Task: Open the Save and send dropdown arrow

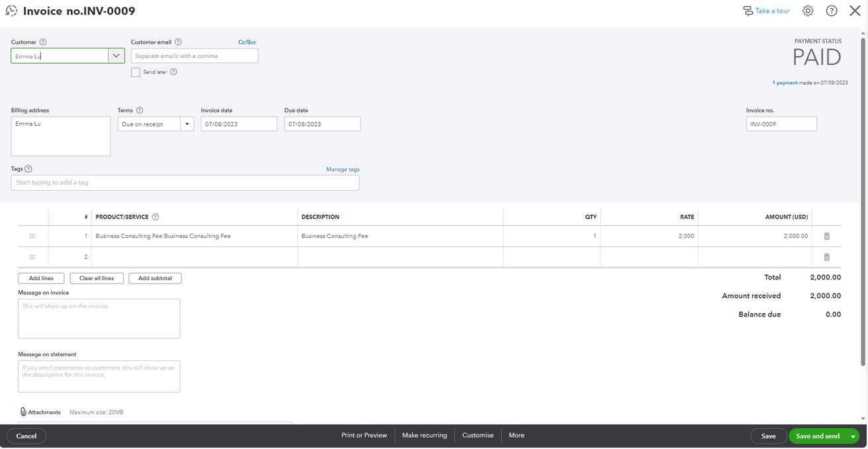Action: tap(853, 436)
